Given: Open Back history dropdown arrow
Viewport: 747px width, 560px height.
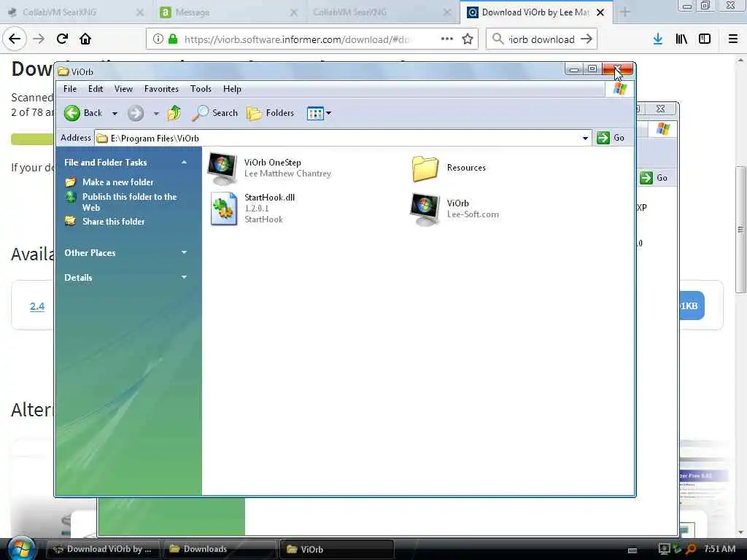Looking at the screenshot, I should (115, 113).
